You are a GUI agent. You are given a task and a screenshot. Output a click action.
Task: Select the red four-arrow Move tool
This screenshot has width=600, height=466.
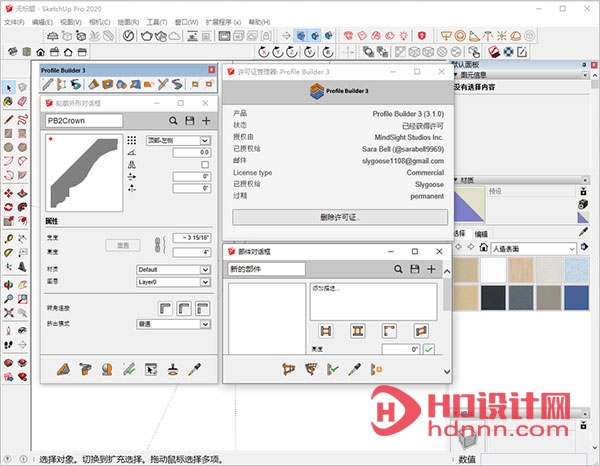tap(8, 193)
